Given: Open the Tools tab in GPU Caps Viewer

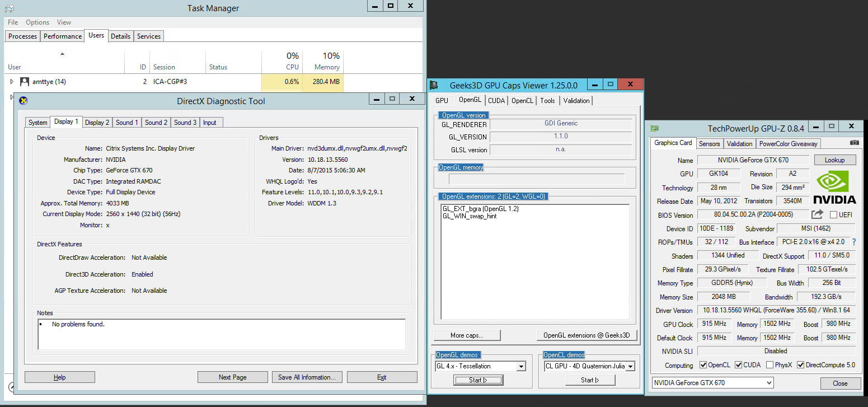Looking at the screenshot, I should tap(548, 101).
